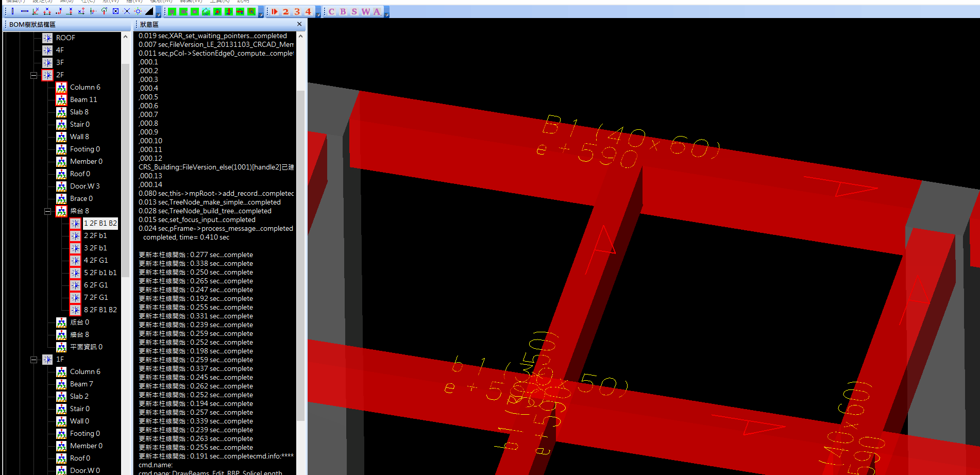
Task: Click the boxed X toolbar icon
Action: [x=115, y=11]
